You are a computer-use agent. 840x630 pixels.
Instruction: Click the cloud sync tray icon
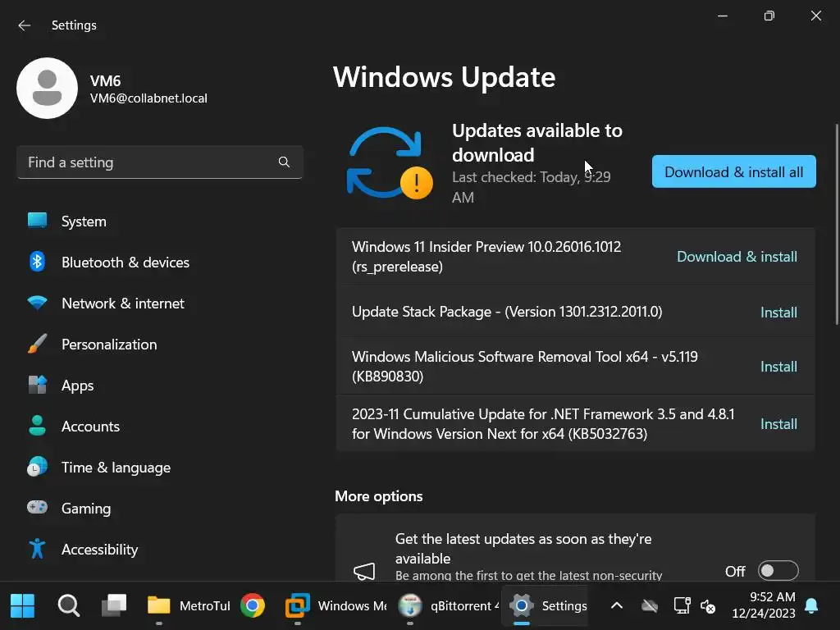650,606
